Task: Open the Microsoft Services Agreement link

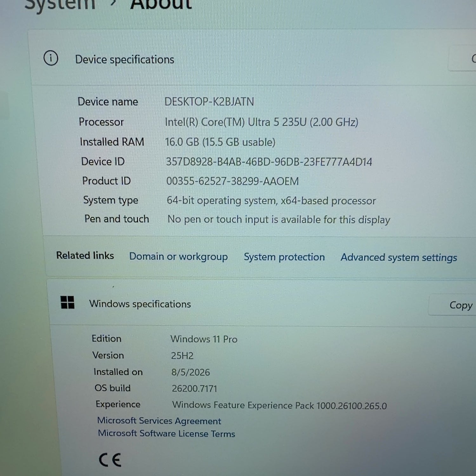Action: coord(159,421)
